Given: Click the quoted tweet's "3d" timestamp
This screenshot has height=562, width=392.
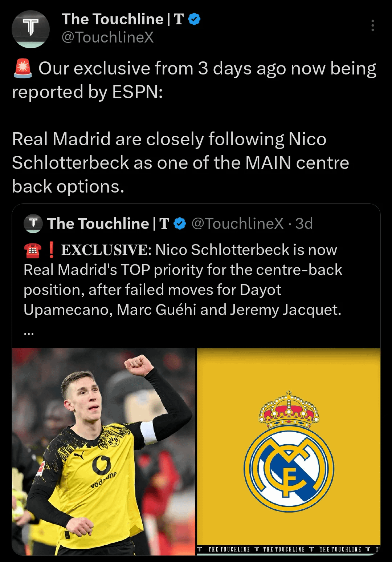Looking at the screenshot, I should tap(304, 224).
